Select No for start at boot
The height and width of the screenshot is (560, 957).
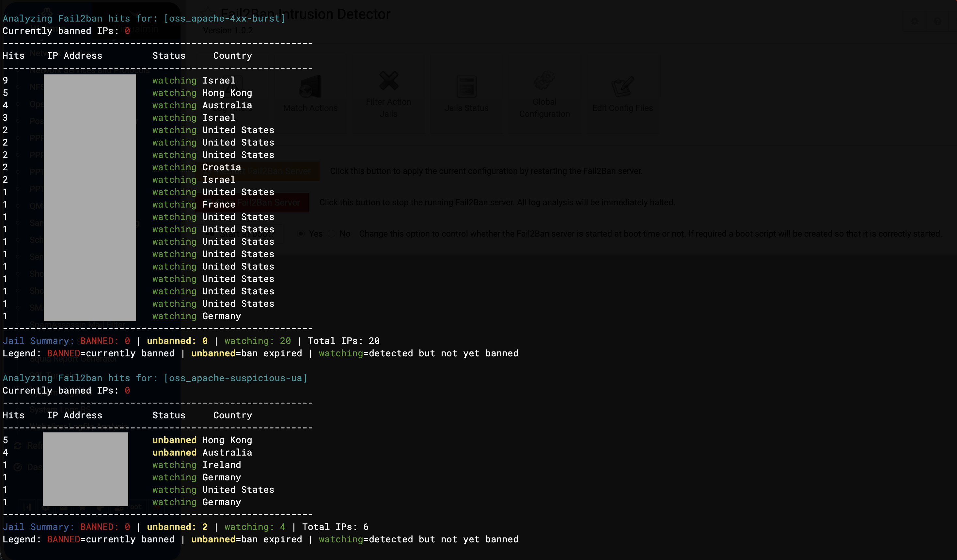(x=332, y=233)
